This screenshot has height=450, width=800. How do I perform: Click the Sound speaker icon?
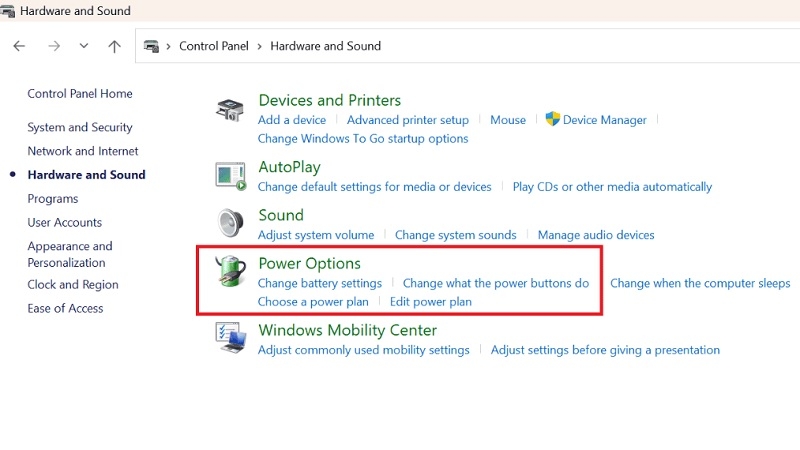point(231,223)
